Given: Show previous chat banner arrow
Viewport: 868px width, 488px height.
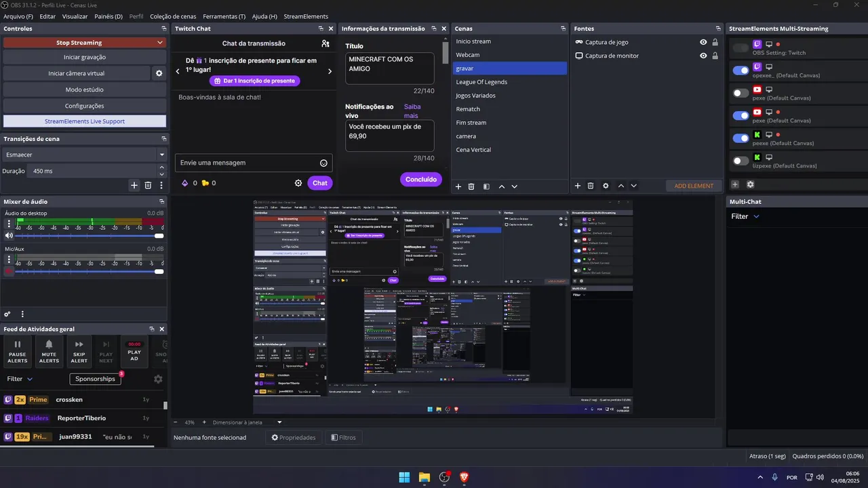Looking at the screenshot, I should pos(178,71).
